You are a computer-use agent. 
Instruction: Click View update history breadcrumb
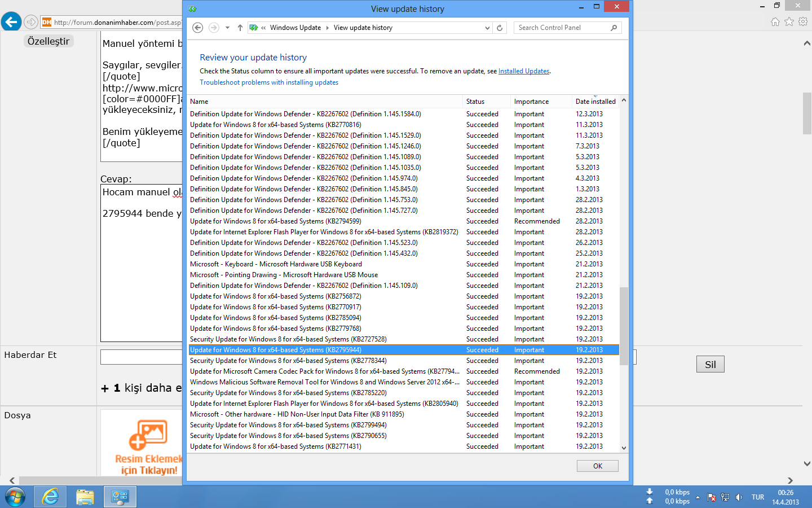pyautogui.click(x=363, y=28)
